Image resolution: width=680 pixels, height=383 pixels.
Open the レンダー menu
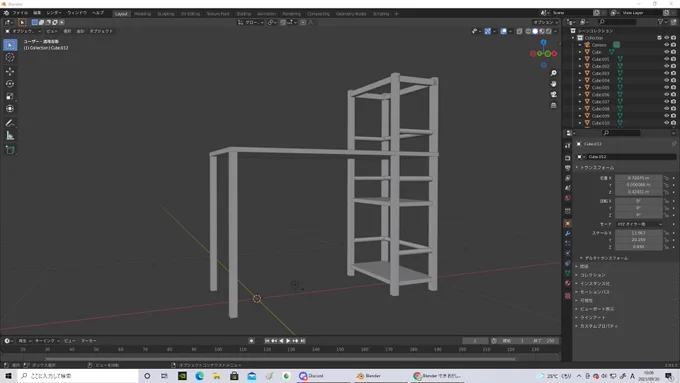pyautogui.click(x=54, y=13)
